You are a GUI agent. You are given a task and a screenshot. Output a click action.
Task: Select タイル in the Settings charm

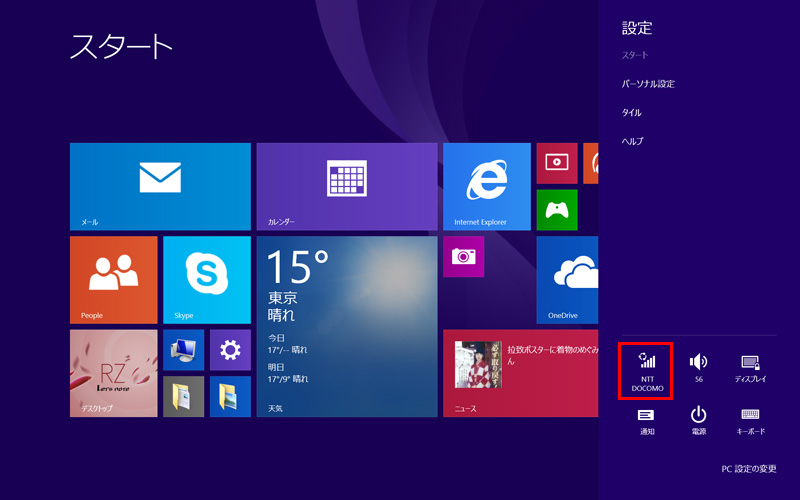(631, 112)
